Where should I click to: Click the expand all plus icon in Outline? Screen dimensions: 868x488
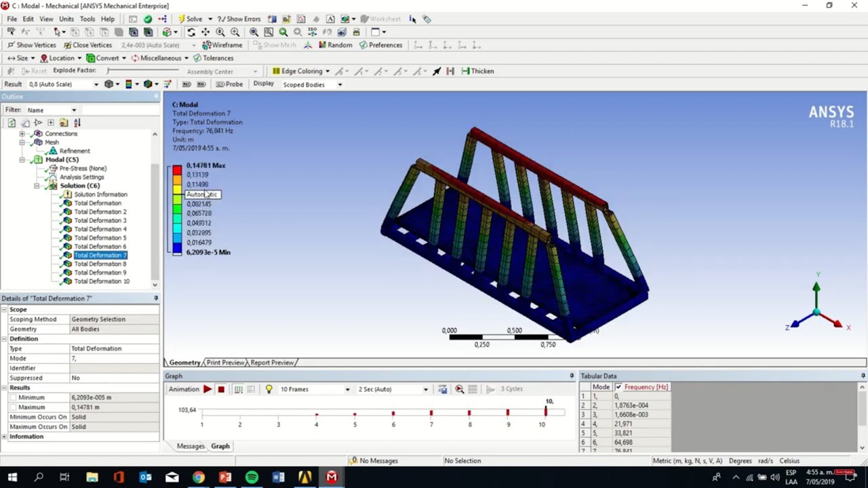pyautogui.click(x=50, y=123)
